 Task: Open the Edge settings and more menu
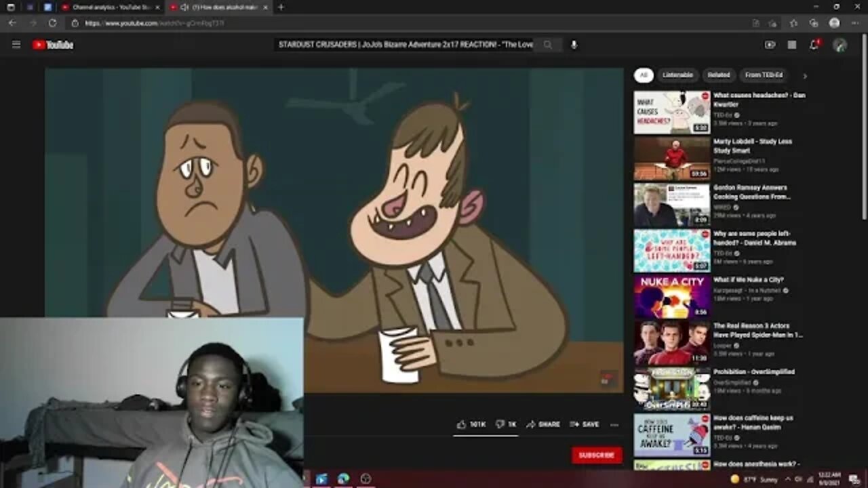click(854, 23)
